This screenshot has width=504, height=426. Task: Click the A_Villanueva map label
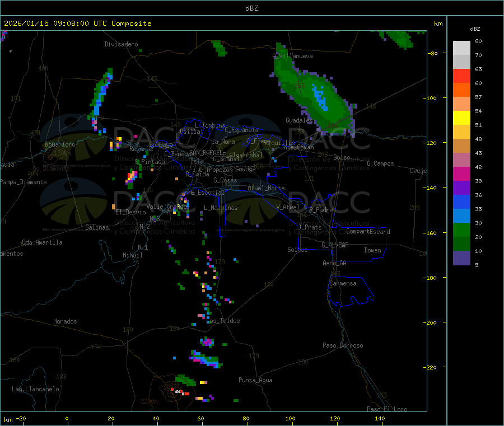click(x=292, y=56)
